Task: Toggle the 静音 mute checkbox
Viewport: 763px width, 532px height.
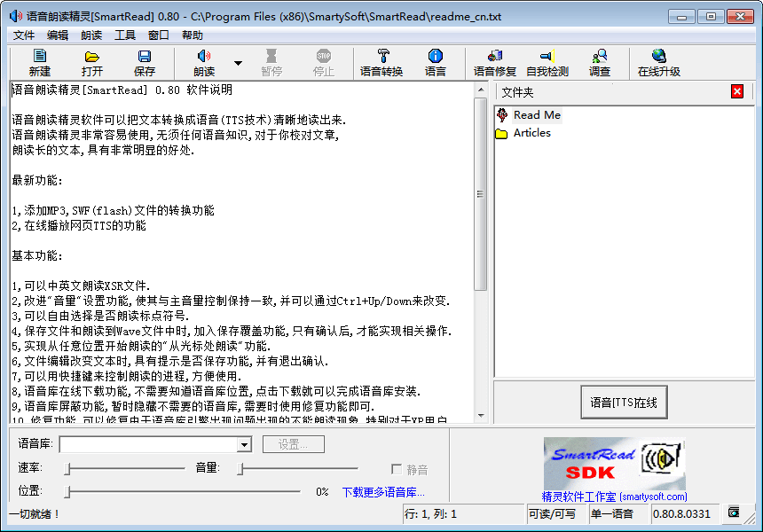Action: click(x=397, y=469)
